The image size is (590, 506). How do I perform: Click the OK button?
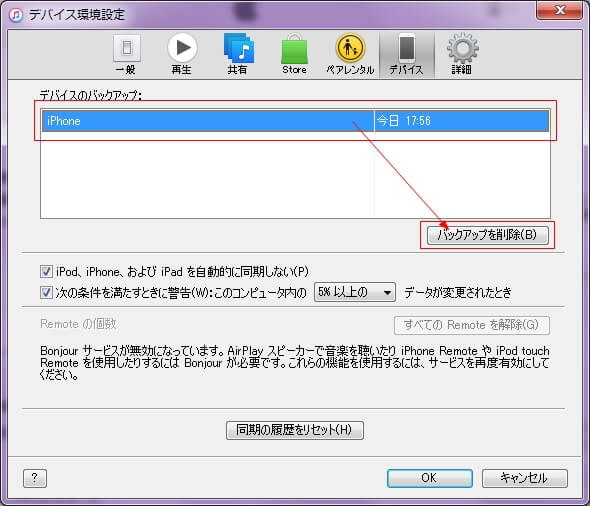tap(430, 478)
